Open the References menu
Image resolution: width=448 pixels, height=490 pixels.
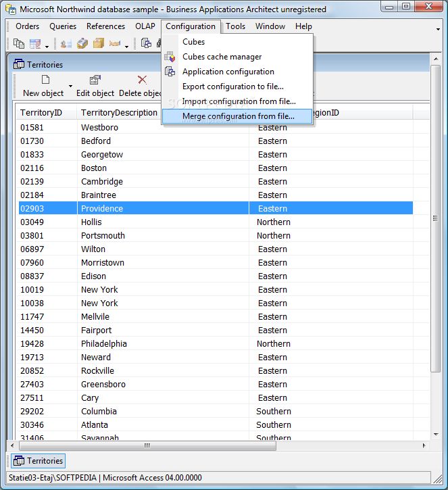point(105,26)
